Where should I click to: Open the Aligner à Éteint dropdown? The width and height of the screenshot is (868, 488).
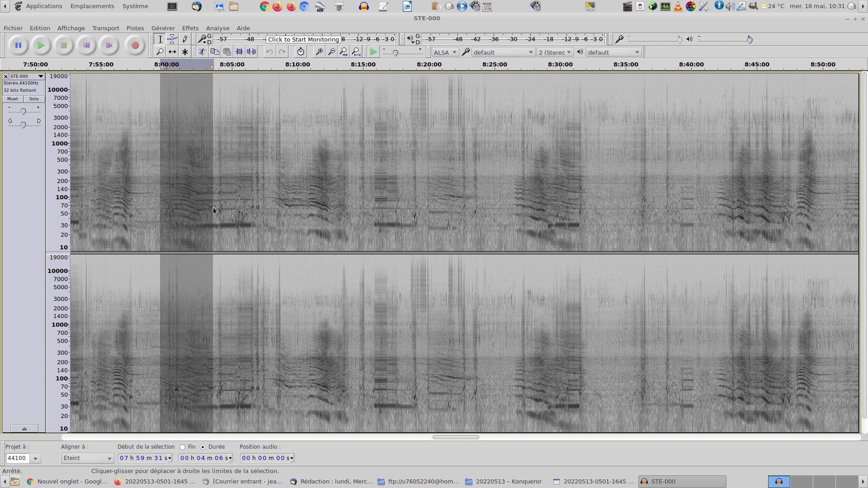point(87,458)
